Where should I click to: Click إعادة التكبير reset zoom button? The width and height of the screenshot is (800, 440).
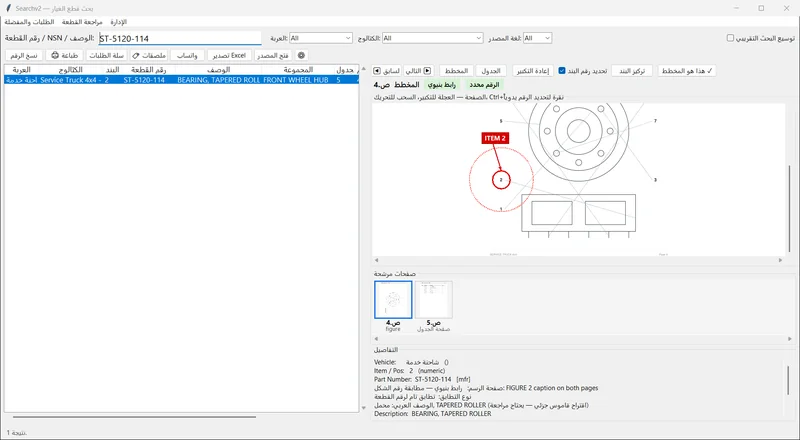[533, 71]
